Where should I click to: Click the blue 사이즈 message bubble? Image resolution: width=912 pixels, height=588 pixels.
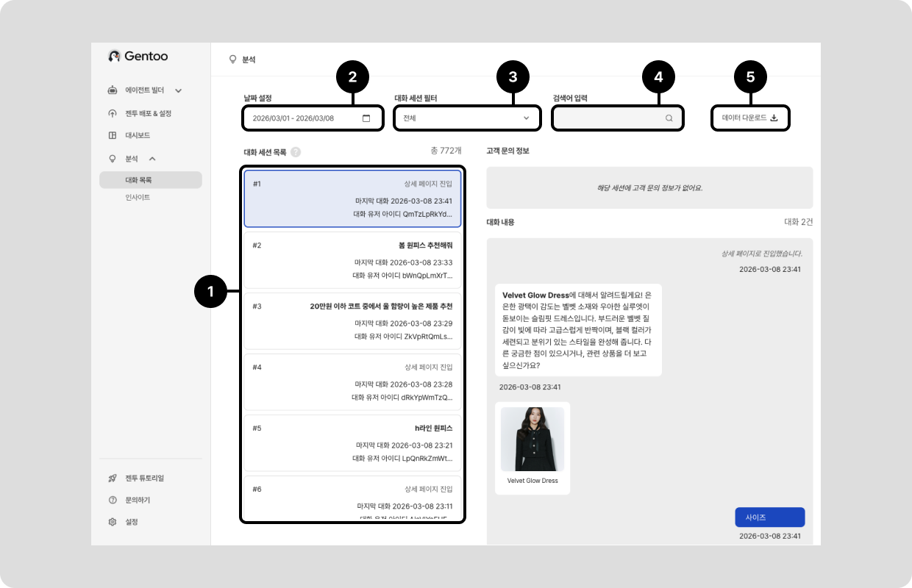pyautogui.click(x=769, y=517)
